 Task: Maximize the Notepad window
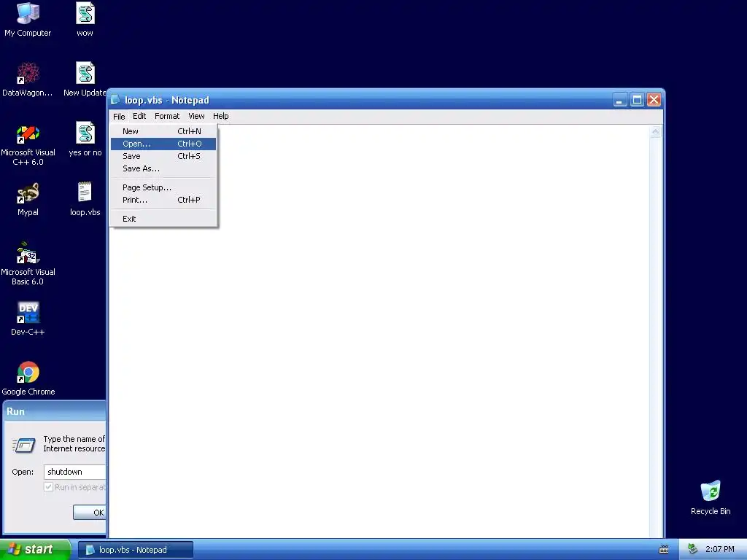[637, 100]
